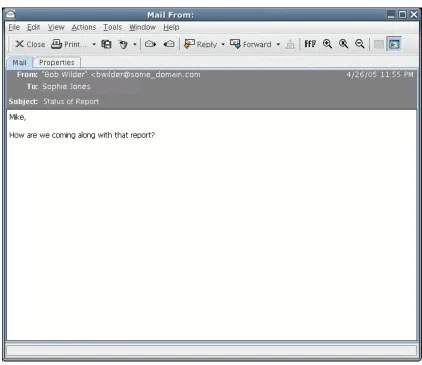Click recipient name Sophie Jones
422x365 pixels.
pyautogui.click(x=66, y=87)
